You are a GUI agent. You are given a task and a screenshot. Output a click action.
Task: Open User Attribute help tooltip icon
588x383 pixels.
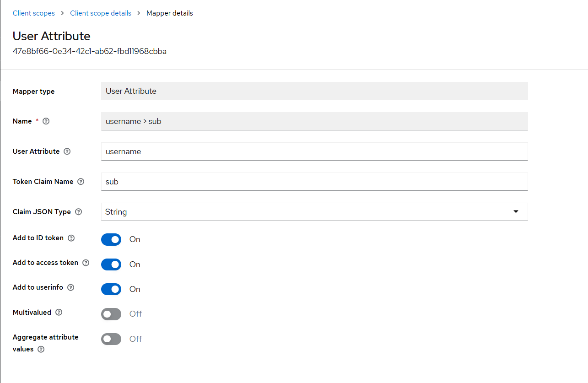[x=67, y=151]
